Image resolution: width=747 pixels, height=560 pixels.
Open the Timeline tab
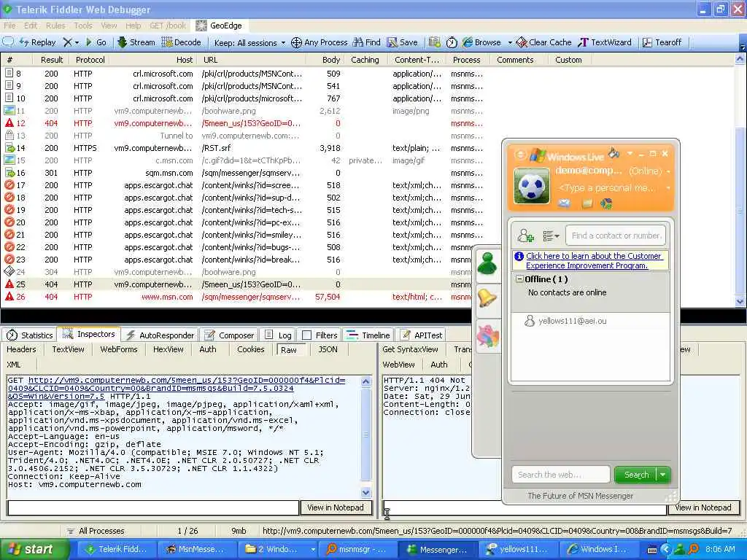368,335
